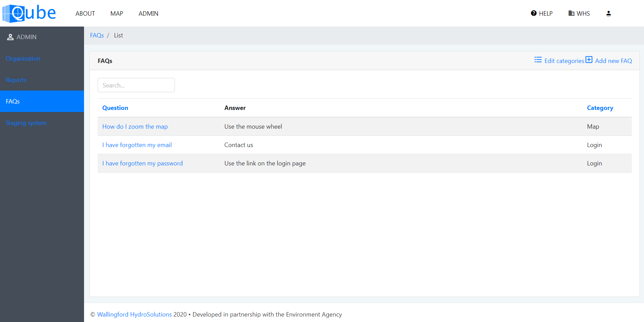Click the WHS building icon

click(x=571, y=13)
